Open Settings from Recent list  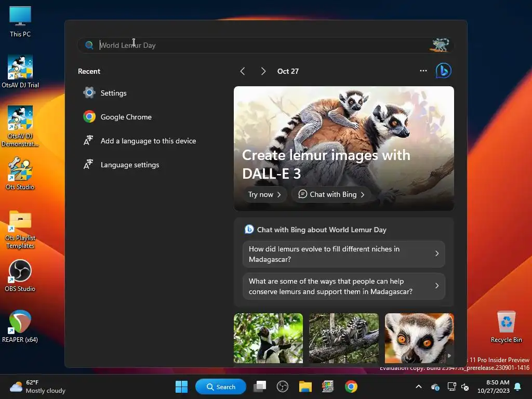(x=149, y=93)
